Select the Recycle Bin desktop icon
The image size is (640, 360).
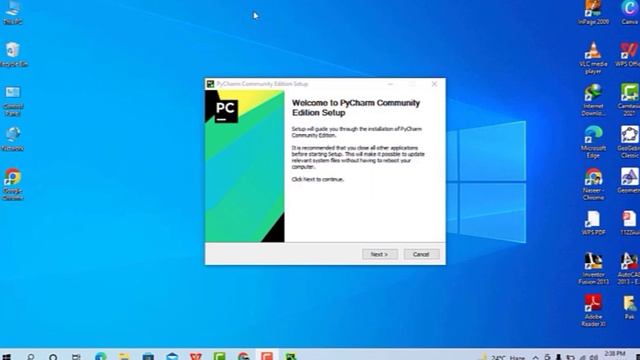tap(13, 54)
